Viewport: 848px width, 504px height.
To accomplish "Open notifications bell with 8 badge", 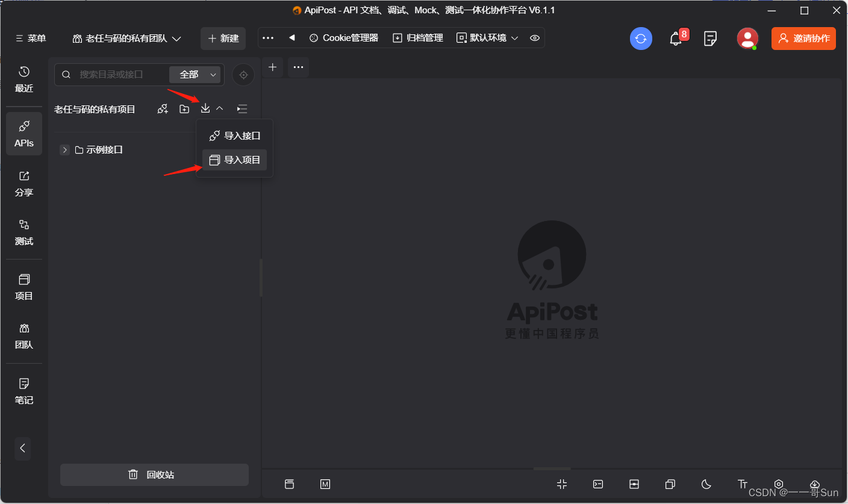I will (677, 39).
